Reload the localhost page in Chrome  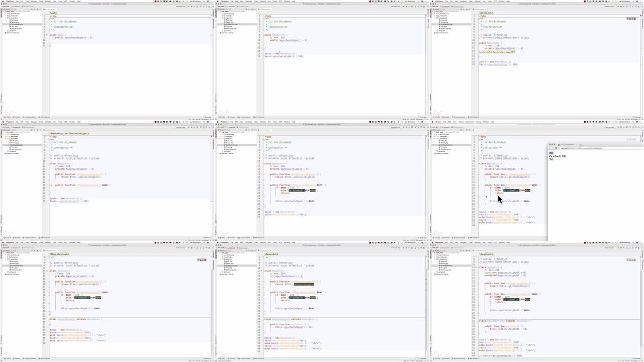(556, 148)
